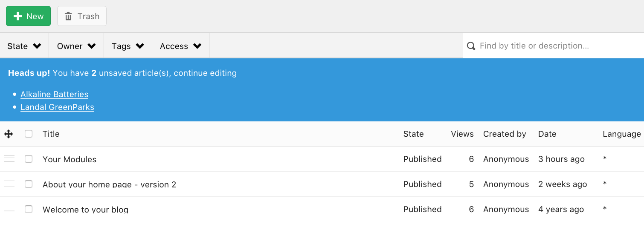
Task: Sort by the Date column header
Action: point(547,134)
